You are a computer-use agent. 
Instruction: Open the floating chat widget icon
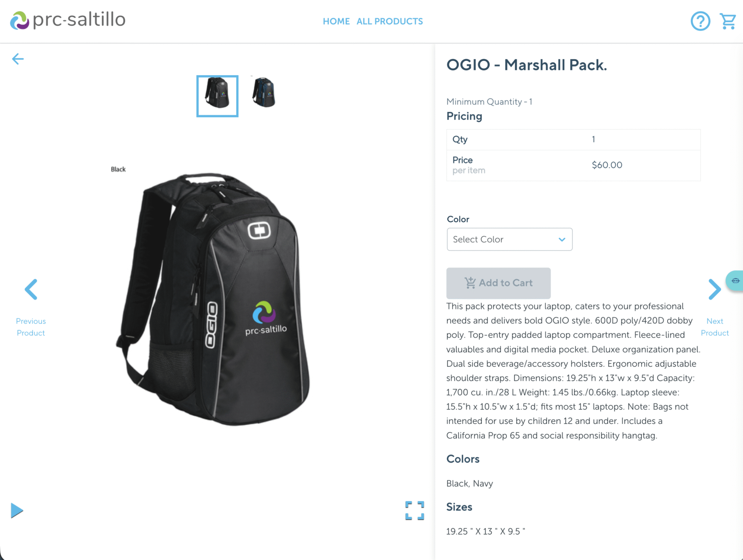click(735, 281)
